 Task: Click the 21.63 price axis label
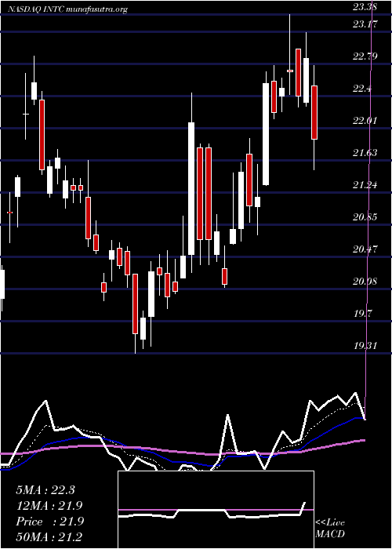(x=365, y=152)
